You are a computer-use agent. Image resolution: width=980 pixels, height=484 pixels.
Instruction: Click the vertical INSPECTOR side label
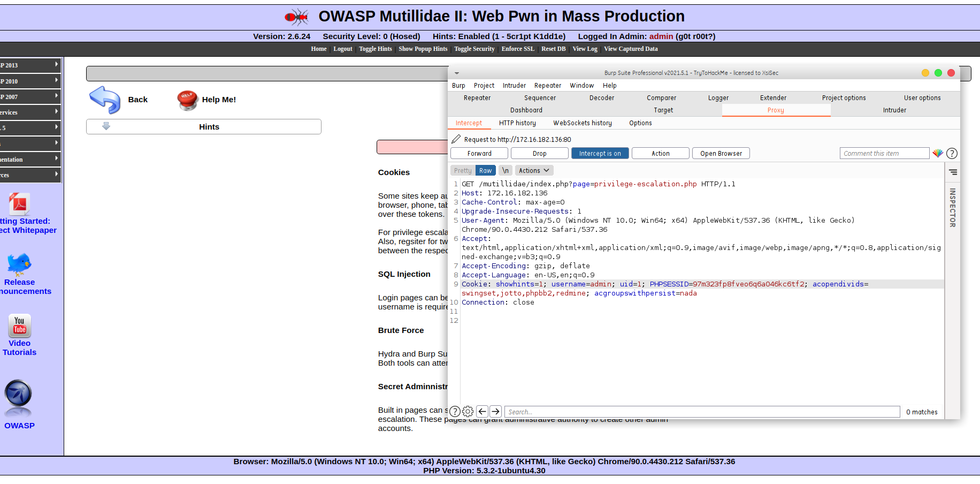coord(953,207)
